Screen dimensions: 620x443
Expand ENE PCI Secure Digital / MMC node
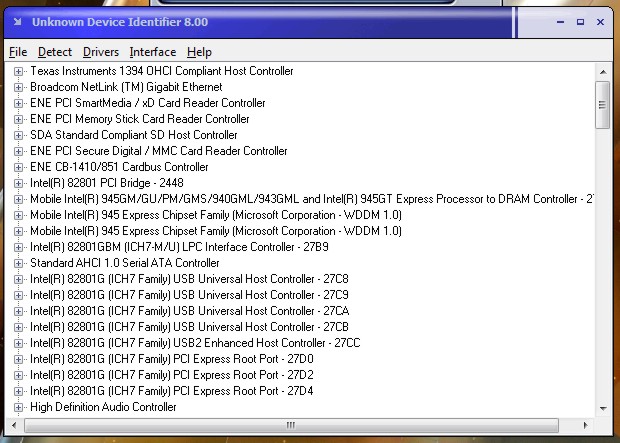(x=18, y=151)
